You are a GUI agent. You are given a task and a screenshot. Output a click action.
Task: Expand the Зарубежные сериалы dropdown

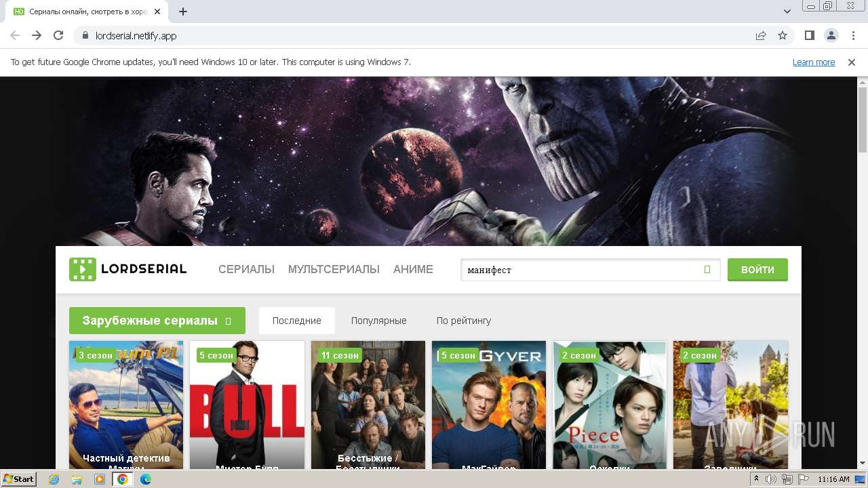coord(157,321)
